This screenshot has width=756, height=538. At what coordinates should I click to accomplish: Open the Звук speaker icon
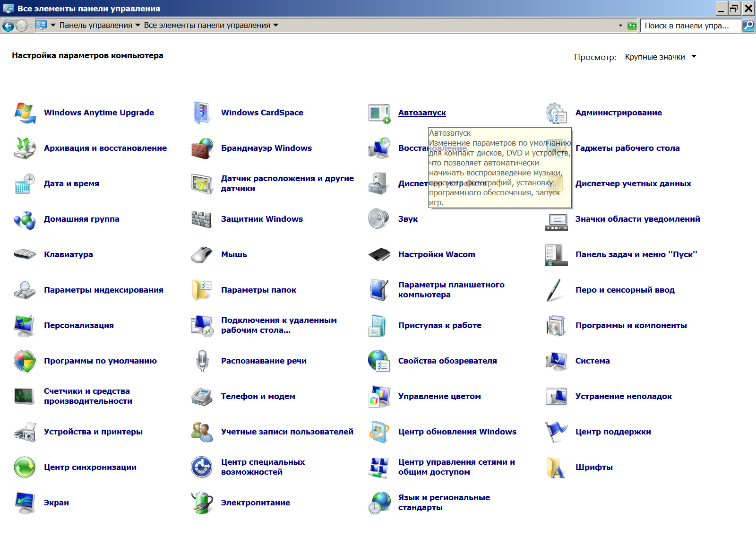pyautogui.click(x=379, y=219)
